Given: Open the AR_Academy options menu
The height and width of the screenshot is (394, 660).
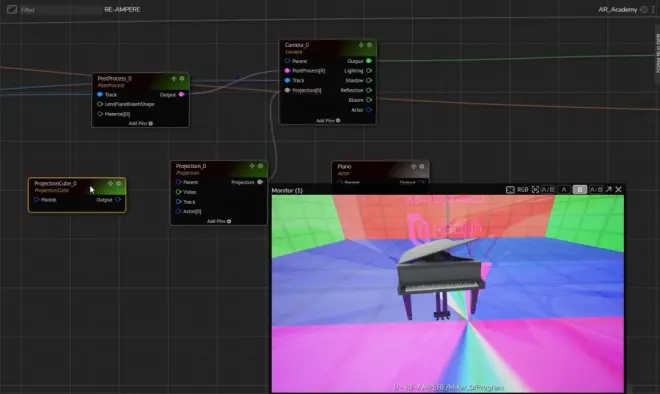Looking at the screenshot, I should click(654, 9).
